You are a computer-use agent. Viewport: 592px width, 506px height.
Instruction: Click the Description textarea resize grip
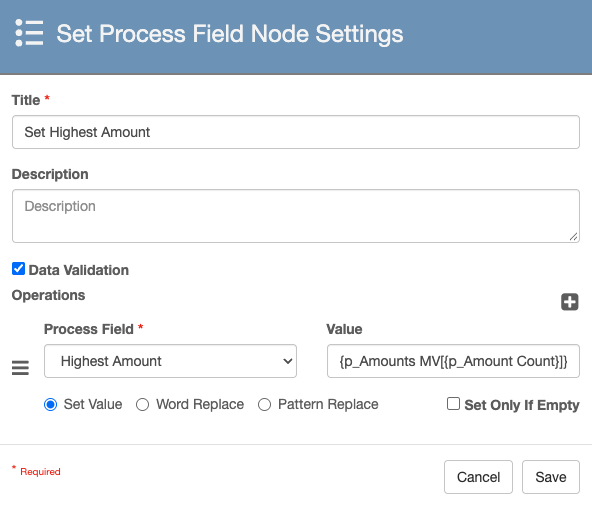573,236
